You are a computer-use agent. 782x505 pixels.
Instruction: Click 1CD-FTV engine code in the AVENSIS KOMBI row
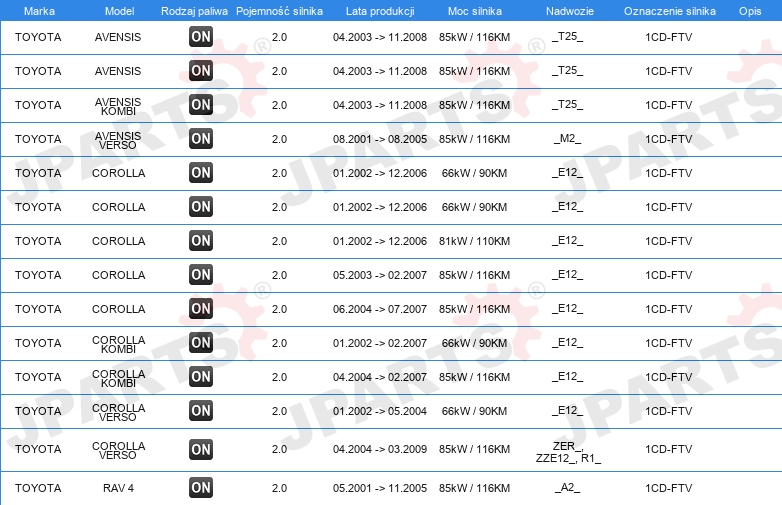point(669,105)
